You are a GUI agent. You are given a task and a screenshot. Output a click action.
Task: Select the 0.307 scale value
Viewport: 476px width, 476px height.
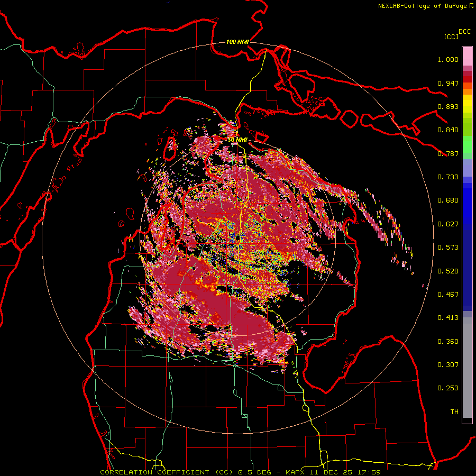coord(448,365)
